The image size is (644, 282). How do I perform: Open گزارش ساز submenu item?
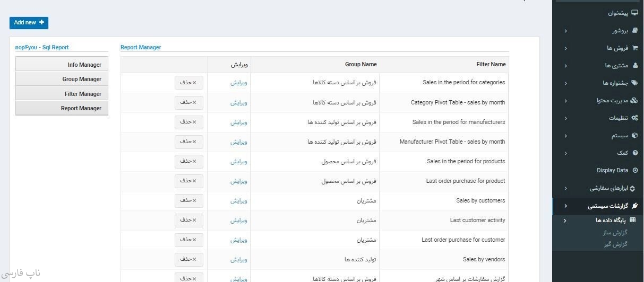click(615, 233)
